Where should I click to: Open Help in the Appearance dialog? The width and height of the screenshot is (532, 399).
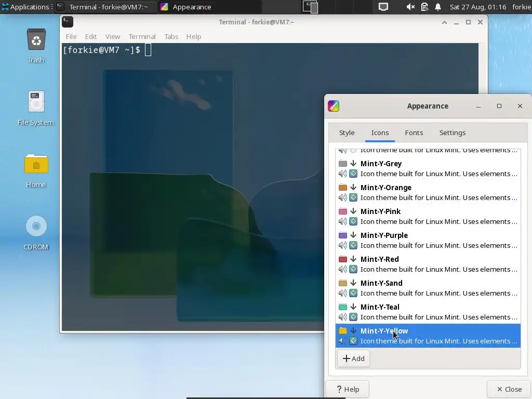(348, 389)
